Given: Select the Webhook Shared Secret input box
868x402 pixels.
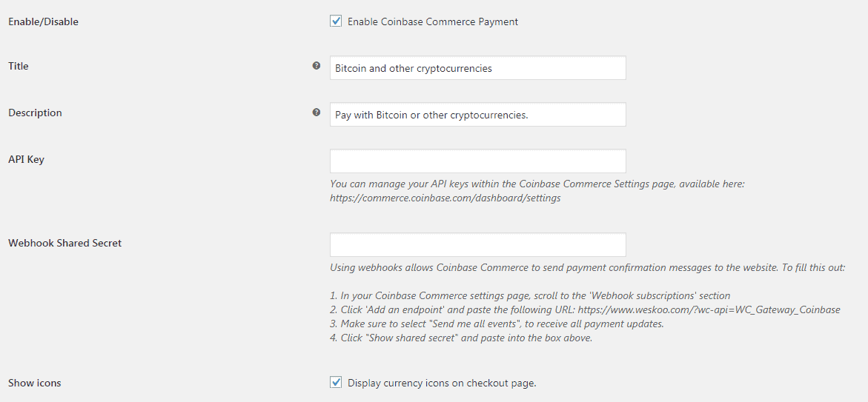Looking at the screenshot, I should [x=477, y=245].
